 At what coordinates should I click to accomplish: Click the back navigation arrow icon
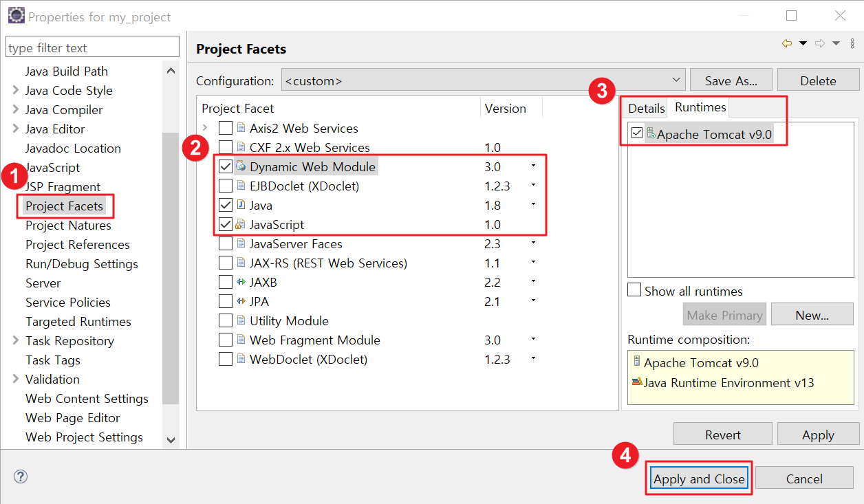tap(786, 43)
